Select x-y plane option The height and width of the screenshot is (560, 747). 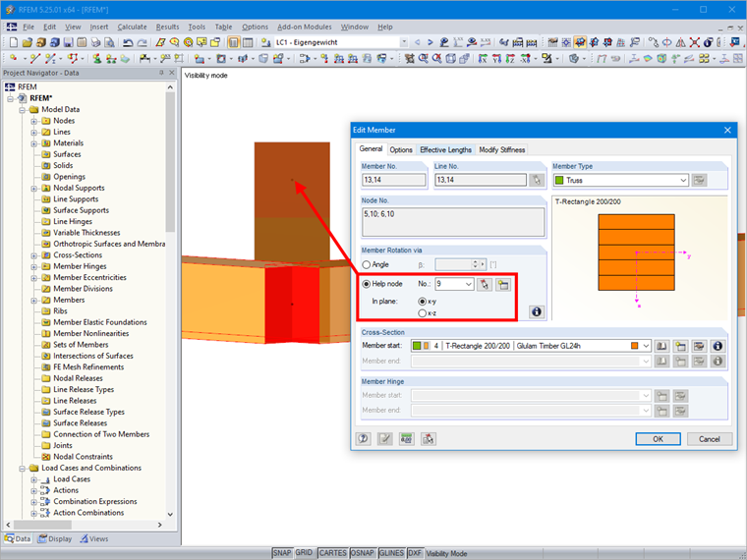(422, 302)
